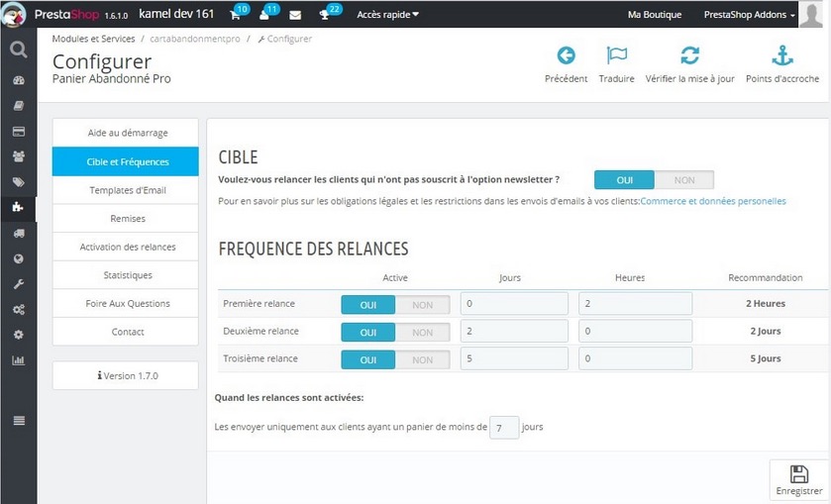Viewport: 831px width, 504px height.
Task: Click the shipping truck icon in sidebar
Action: (x=18, y=234)
